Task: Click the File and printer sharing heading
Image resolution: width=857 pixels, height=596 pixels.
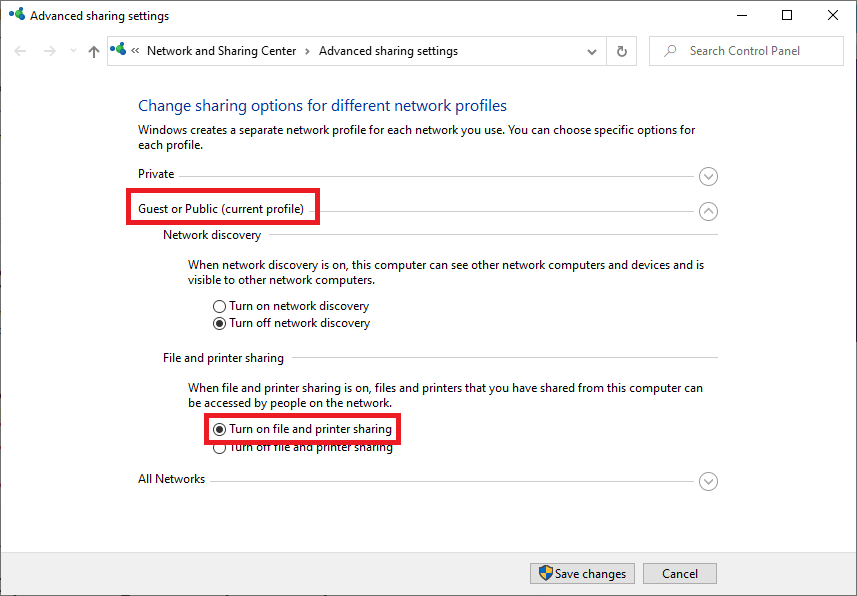Action: pos(223,358)
